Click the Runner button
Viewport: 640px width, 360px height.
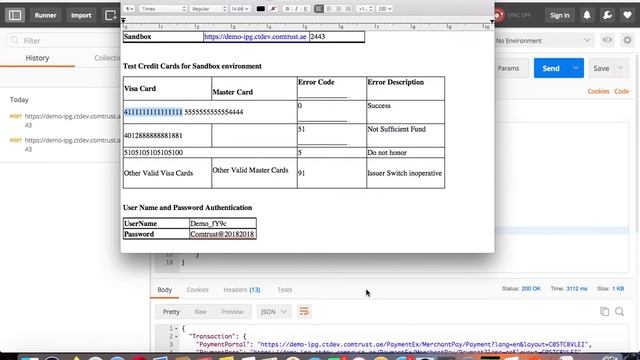click(45, 16)
